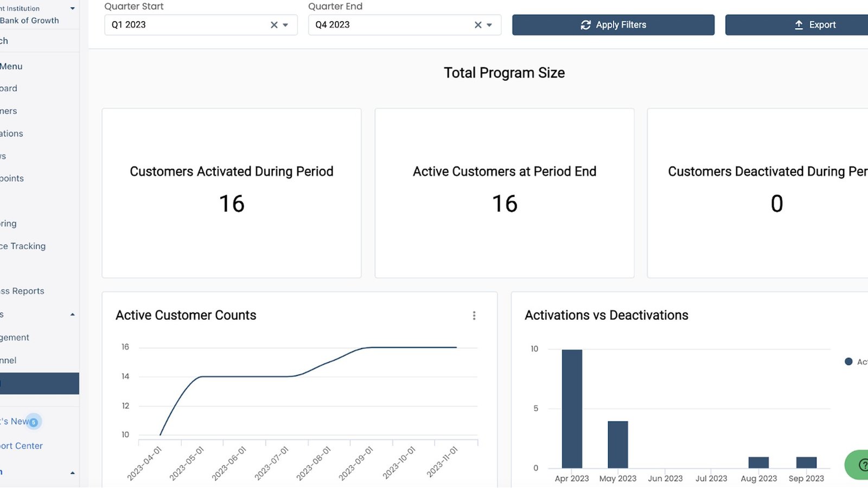Open the Quarter End dropdown arrow
Image resolution: width=868 pixels, height=488 pixels.
point(489,25)
